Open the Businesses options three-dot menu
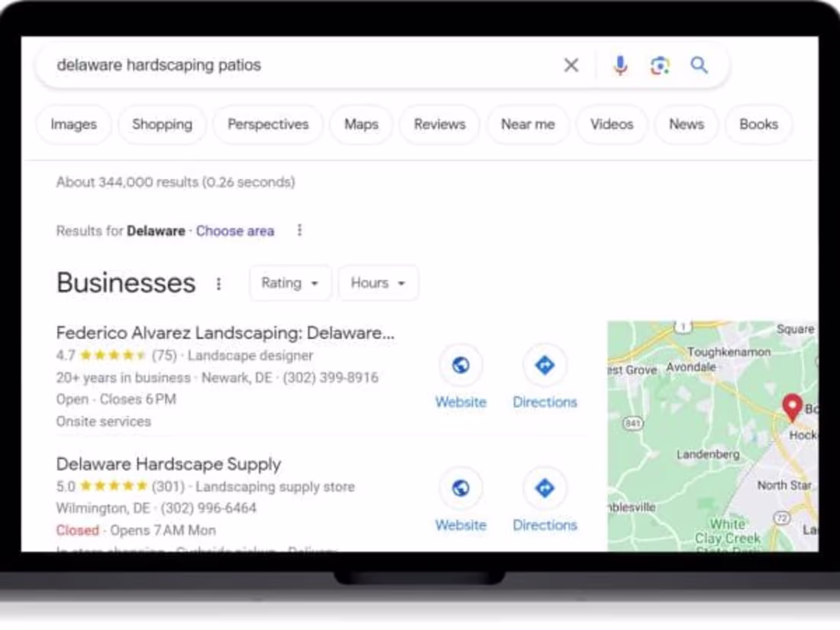The height and width of the screenshot is (630, 840). 218,283
